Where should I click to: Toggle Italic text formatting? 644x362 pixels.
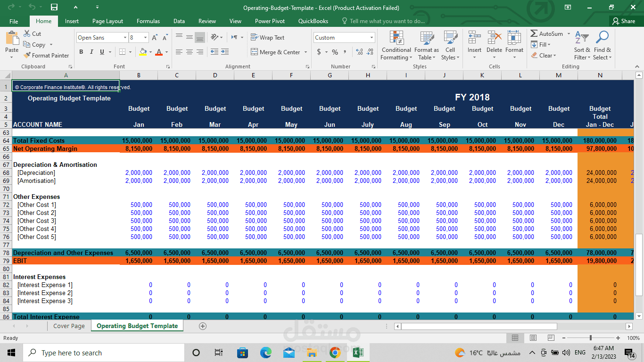91,52
